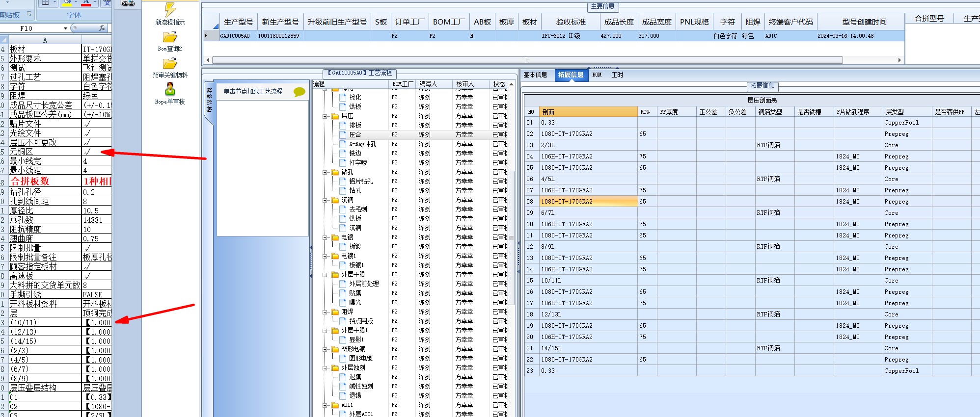Click the 铜箔类型 column header
The height and width of the screenshot is (417, 980).
pyautogui.click(x=775, y=112)
